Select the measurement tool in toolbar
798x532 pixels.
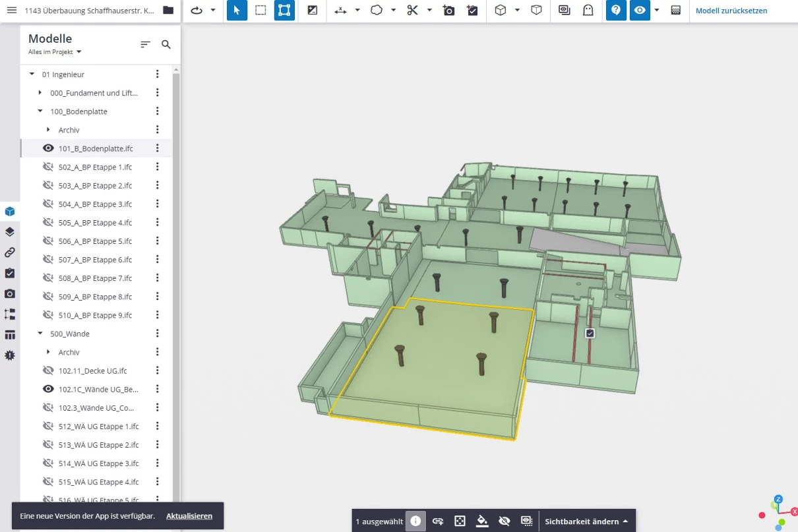[x=340, y=11]
